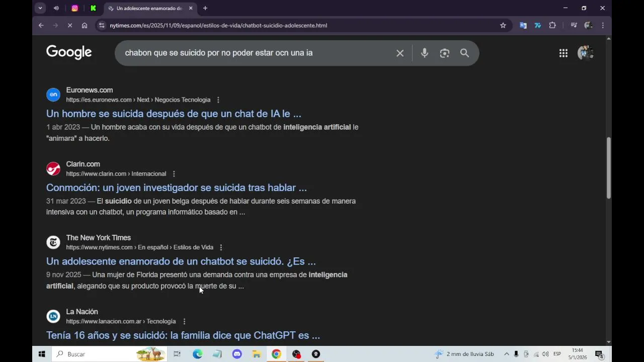Open File Explorer from taskbar
The height and width of the screenshot is (362, 644).
coord(257,354)
